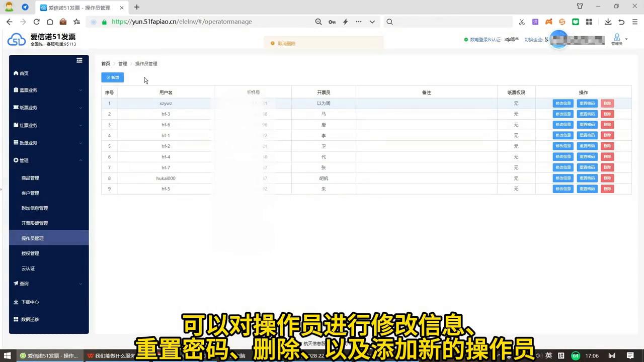The image size is (644, 362).
Task: Click the home icon beside 首页 in sidebar
Action: point(16,73)
